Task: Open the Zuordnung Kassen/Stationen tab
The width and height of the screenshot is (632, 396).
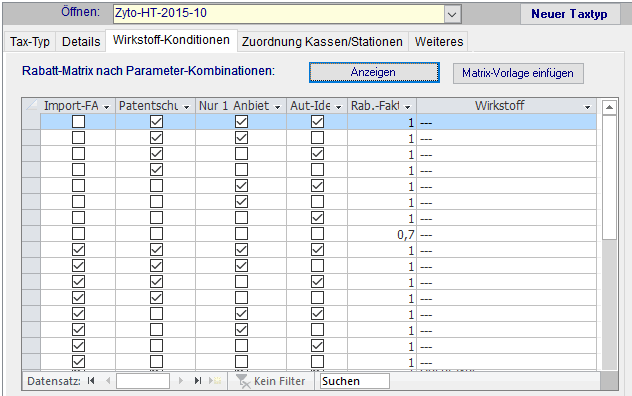Action: coord(322,42)
